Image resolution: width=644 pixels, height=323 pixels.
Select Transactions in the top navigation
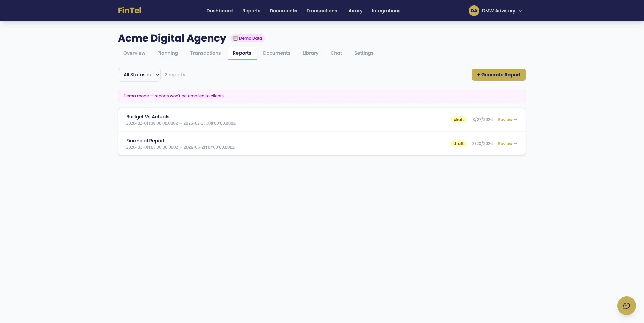[321, 11]
